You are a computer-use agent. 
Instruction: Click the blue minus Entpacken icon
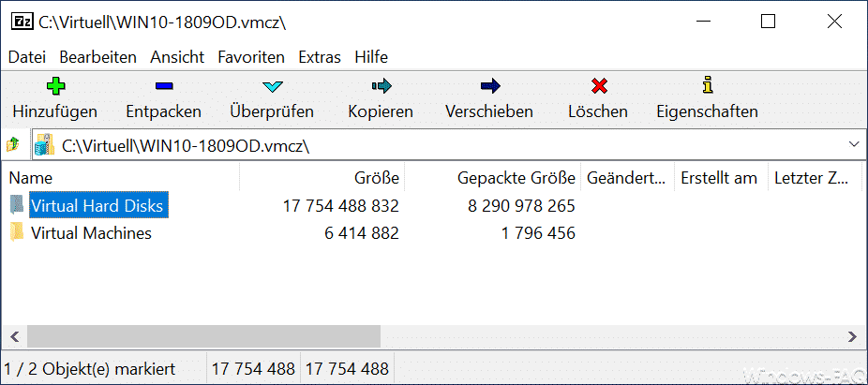click(x=164, y=86)
